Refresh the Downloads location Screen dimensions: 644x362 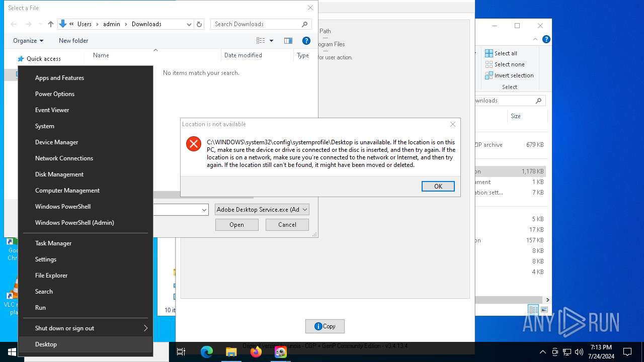point(199,24)
